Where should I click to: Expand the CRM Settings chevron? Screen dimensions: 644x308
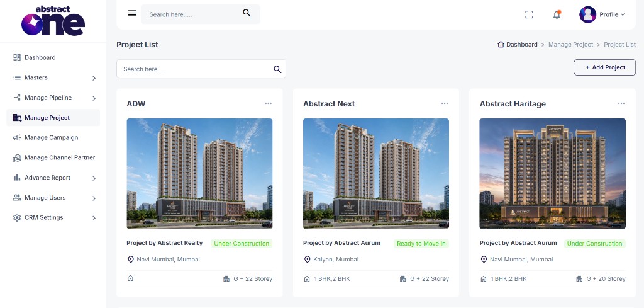tap(94, 218)
